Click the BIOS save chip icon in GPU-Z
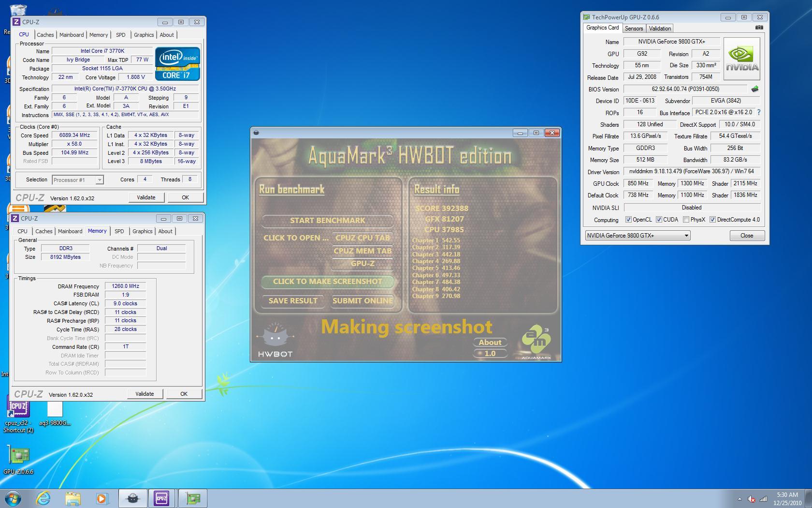812x508 pixels. pyautogui.click(x=754, y=89)
